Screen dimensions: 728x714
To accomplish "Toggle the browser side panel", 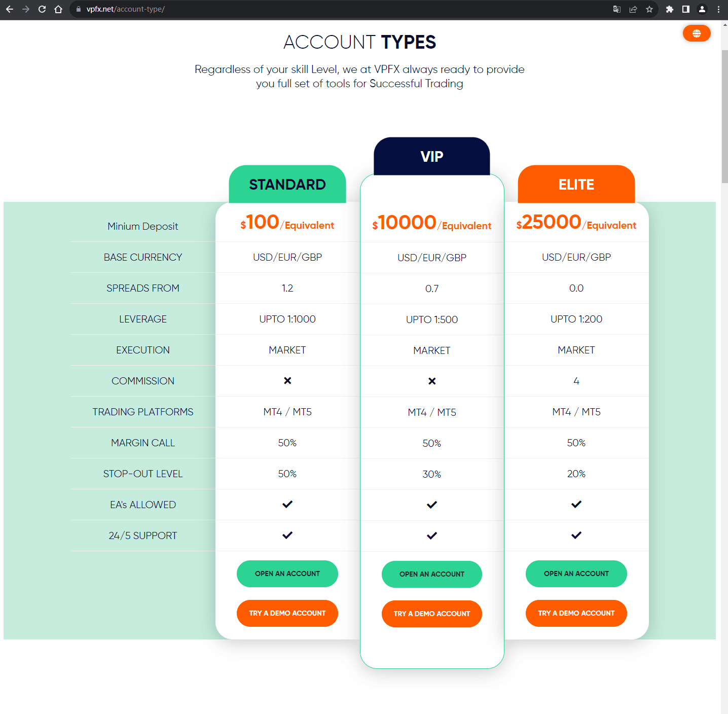I will tap(686, 9).
